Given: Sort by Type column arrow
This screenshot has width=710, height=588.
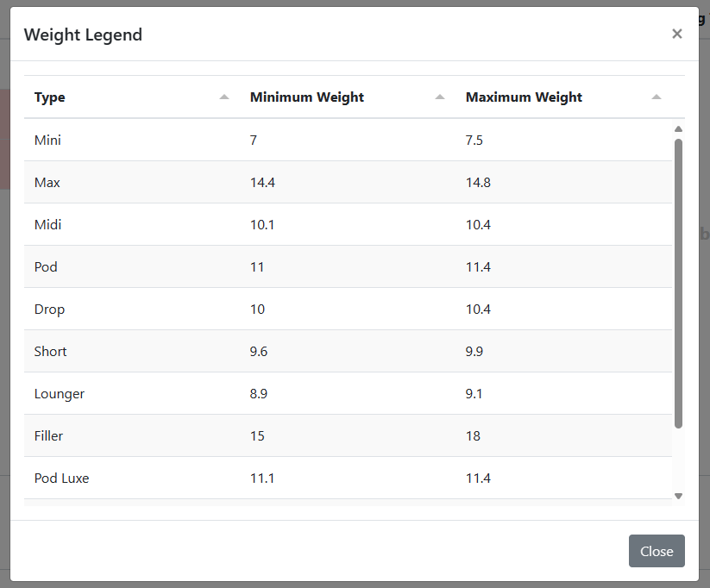Looking at the screenshot, I should 224,97.
